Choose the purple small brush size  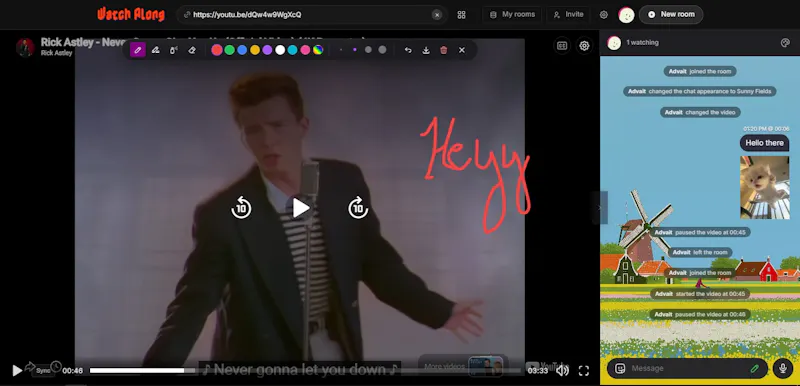coord(355,50)
